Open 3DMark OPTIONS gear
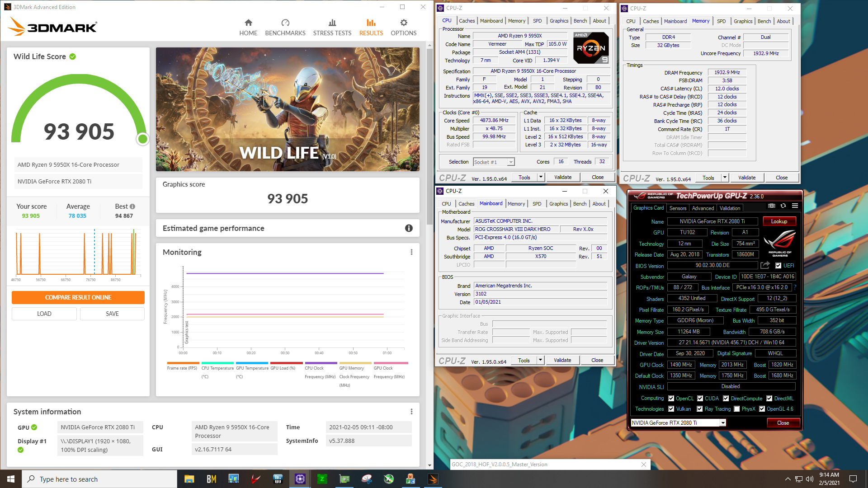This screenshot has width=868, height=488. coord(404,28)
